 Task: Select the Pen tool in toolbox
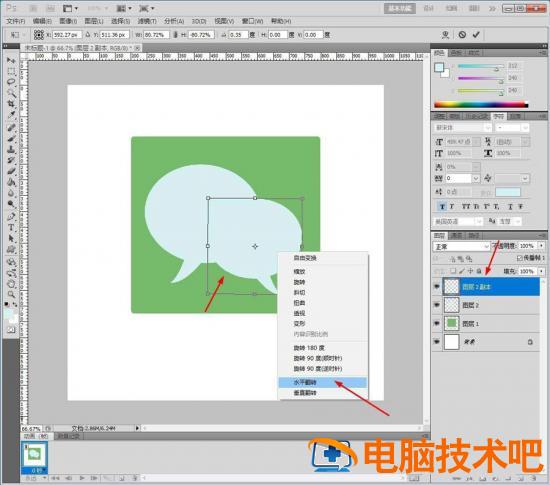click(x=11, y=216)
